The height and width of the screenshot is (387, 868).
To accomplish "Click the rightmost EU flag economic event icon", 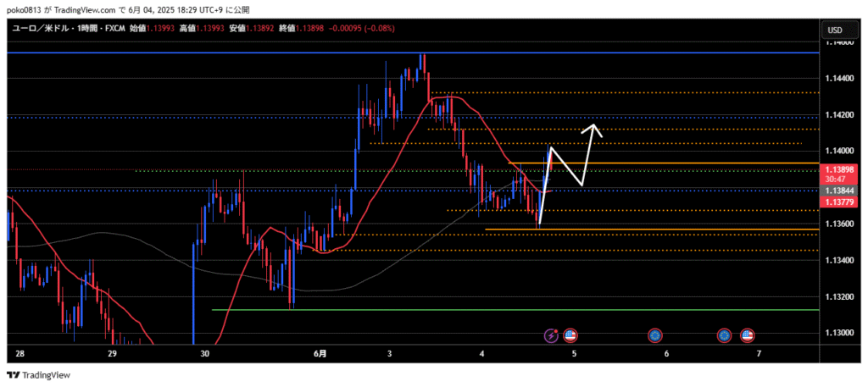I will point(724,335).
